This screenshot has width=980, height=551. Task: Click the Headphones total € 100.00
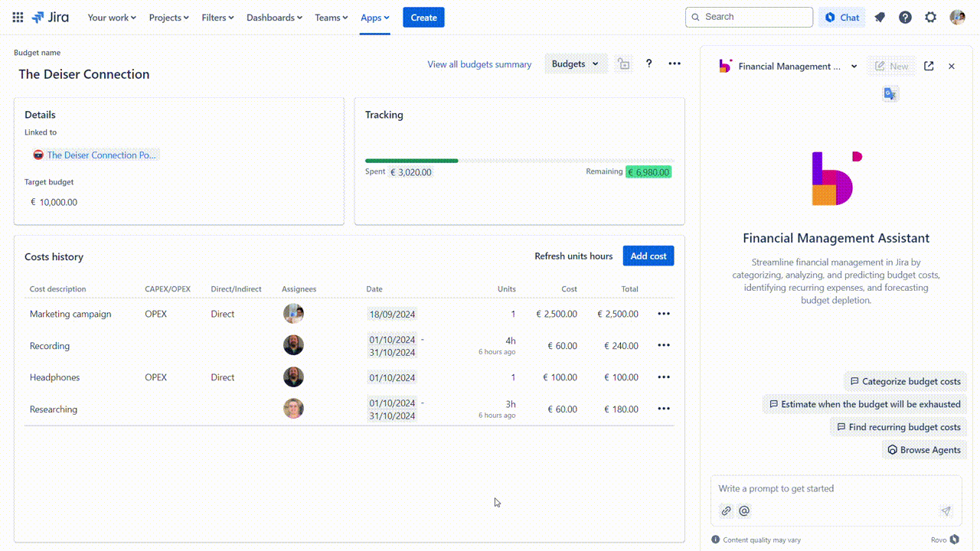coord(621,377)
